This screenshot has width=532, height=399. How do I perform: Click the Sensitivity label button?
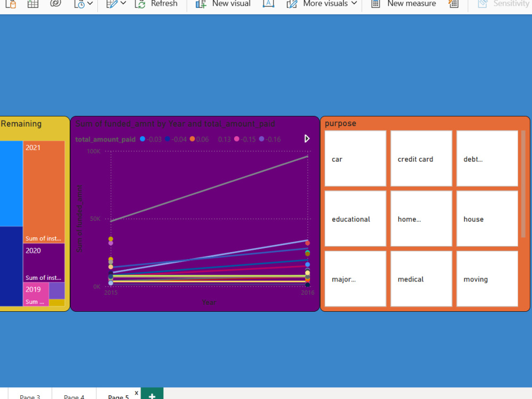pyautogui.click(x=503, y=4)
